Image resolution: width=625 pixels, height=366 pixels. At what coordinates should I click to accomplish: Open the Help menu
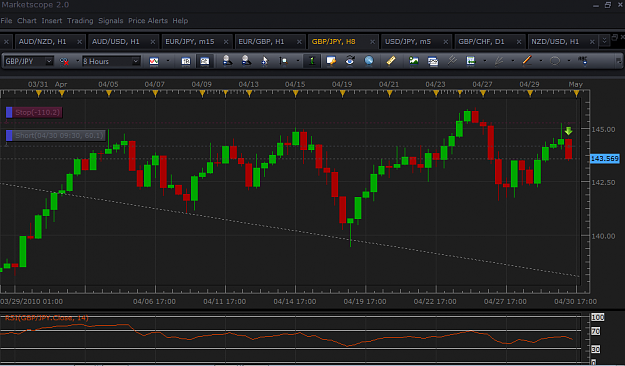180,21
